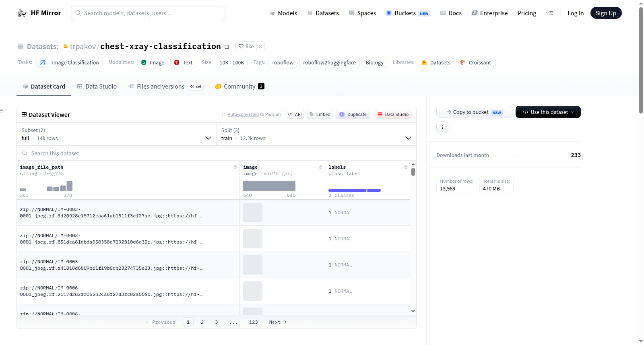The image size is (644, 345).
Task: Click the heart like button
Action: click(246, 46)
